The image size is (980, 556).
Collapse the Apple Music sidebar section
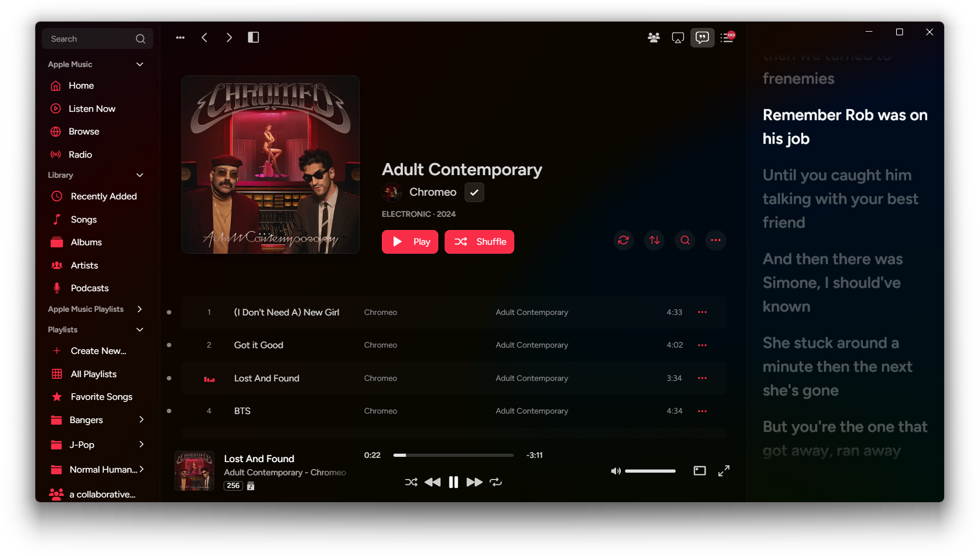[140, 64]
